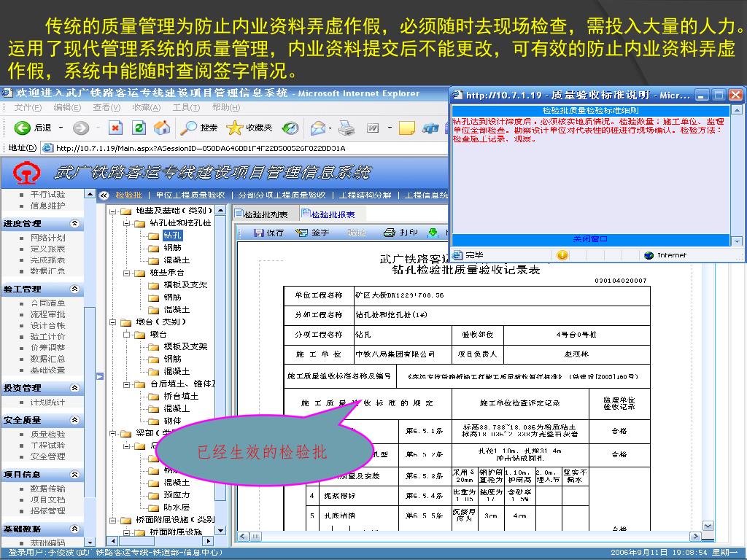Viewport: 747px width, 560px height.
Task: Click report horizontal scrollbar left arrow
Action: (x=242, y=537)
